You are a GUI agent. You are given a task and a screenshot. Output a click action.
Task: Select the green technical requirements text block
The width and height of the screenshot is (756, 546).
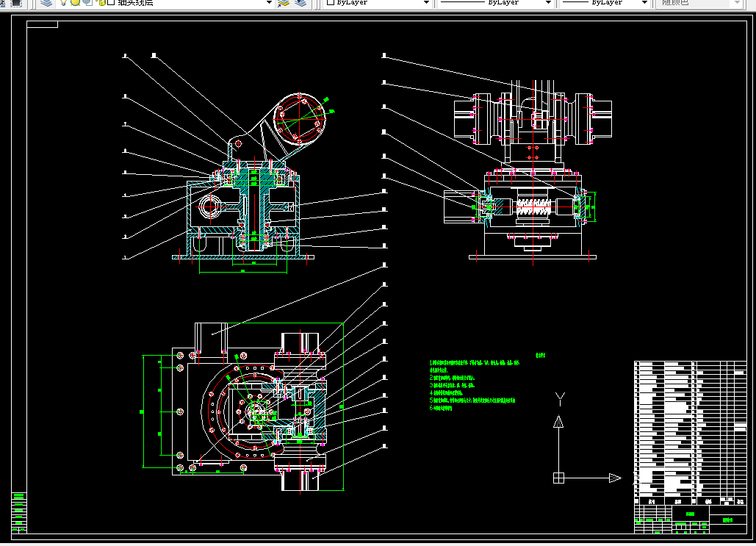point(475,384)
